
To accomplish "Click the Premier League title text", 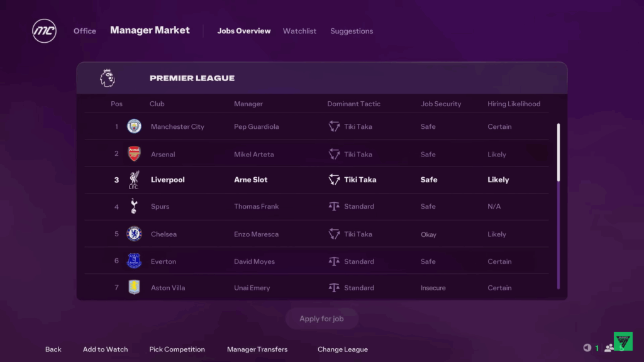I will pyautogui.click(x=192, y=78).
